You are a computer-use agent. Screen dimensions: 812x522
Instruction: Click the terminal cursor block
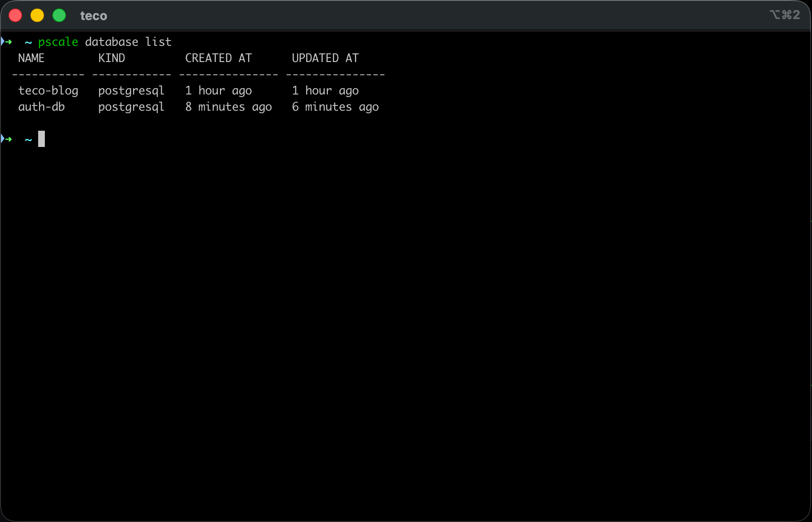tap(42, 139)
